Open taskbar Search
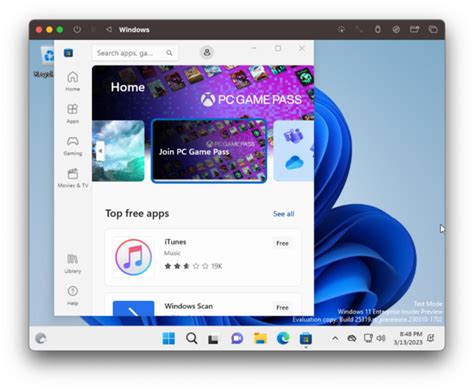 coord(191,339)
